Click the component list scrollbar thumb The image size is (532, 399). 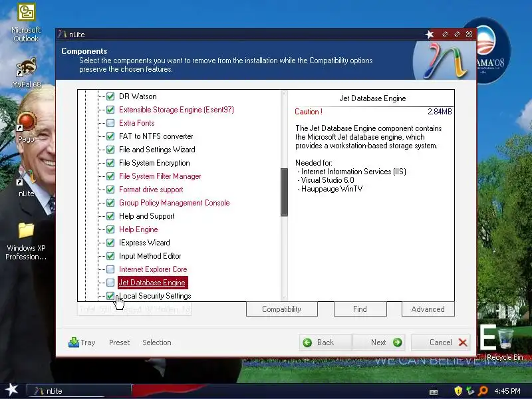pos(285,192)
